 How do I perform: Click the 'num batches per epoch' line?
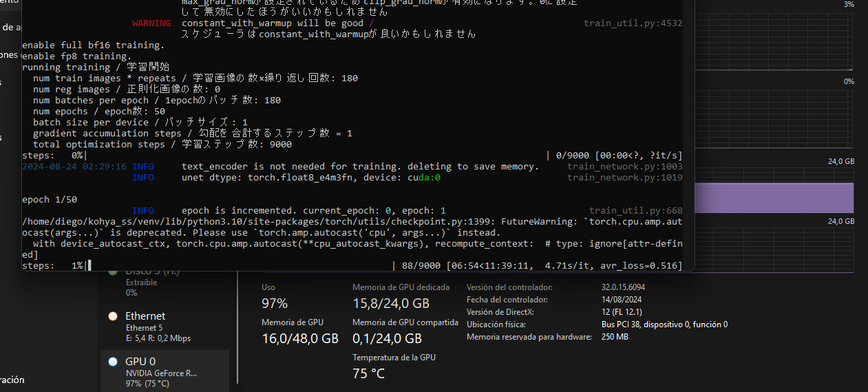click(x=157, y=101)
